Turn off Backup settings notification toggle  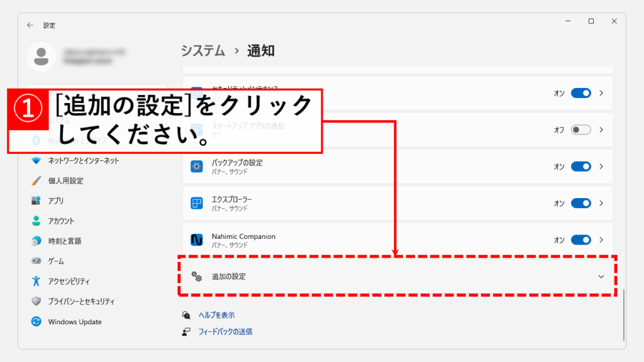[x=580, y=167]
